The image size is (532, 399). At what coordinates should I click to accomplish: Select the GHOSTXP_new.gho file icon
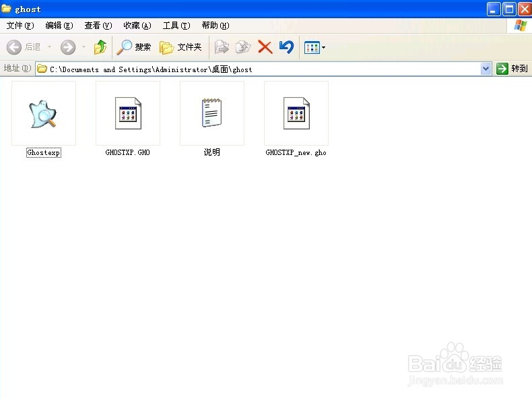296,113
